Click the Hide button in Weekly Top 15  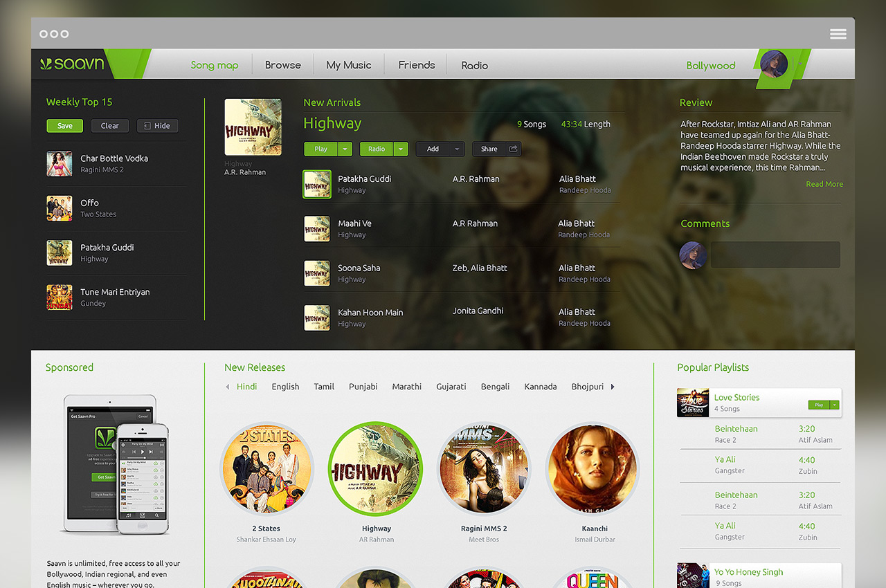click(x=157, y=126)
